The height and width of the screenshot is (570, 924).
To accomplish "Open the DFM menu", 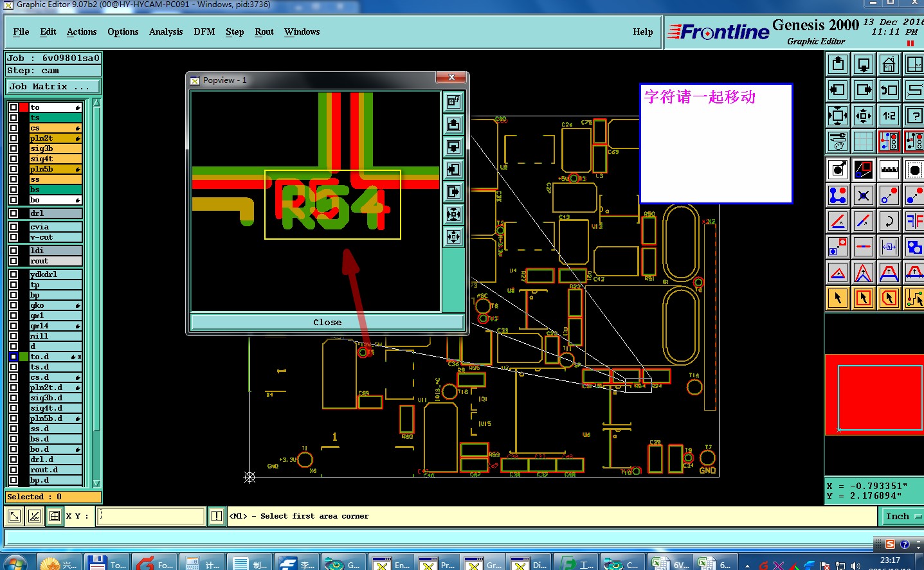I will [x=204, y=31].
